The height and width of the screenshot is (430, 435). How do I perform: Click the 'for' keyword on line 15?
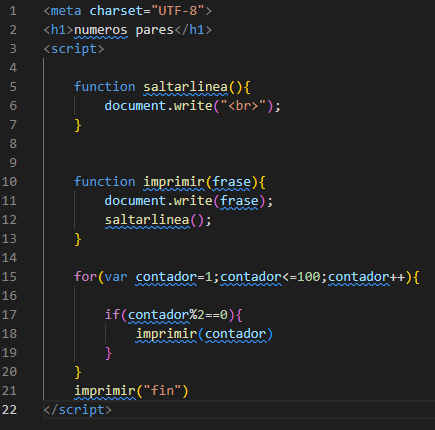point(85,277)
